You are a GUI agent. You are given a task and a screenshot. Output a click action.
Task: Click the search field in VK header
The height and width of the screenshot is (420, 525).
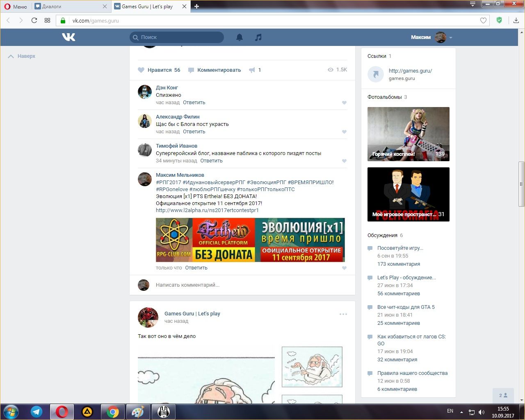(177, 37)
